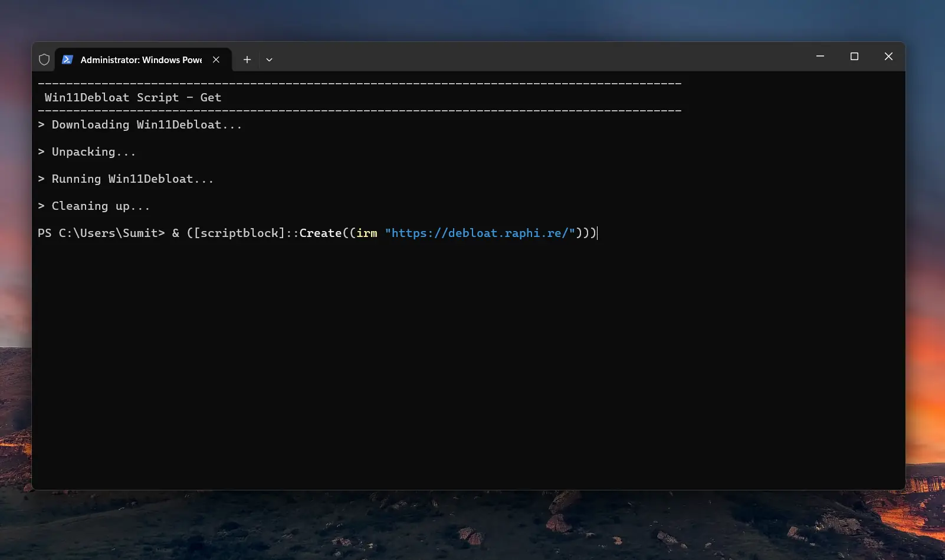
Task: Close the Administrator: Windows PowerShell tab
Action: tap(216, 59)
